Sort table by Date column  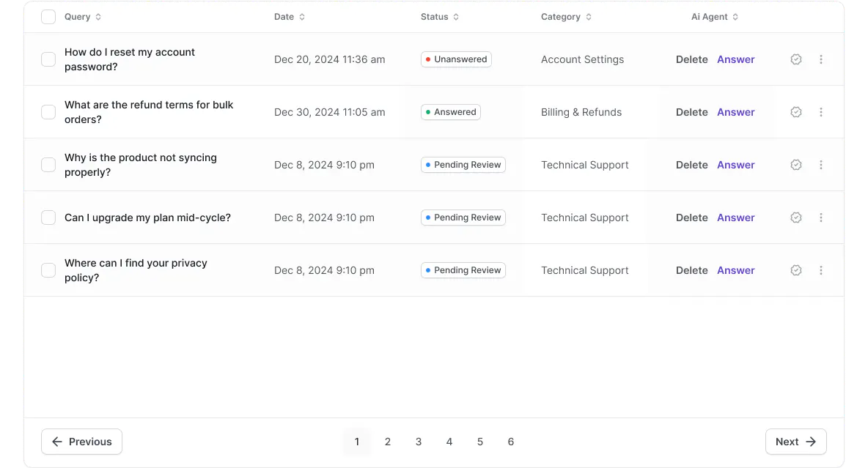(x=290, y=17)
